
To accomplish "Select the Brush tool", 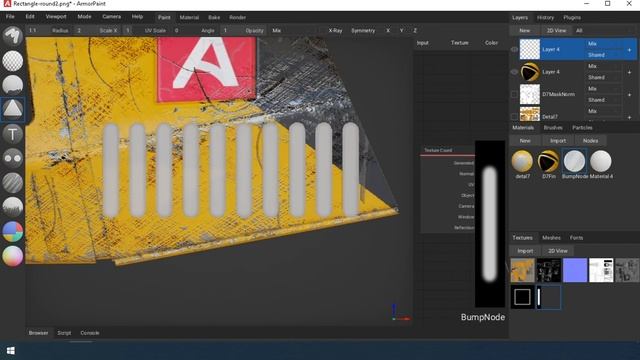I will pos(13,36).
